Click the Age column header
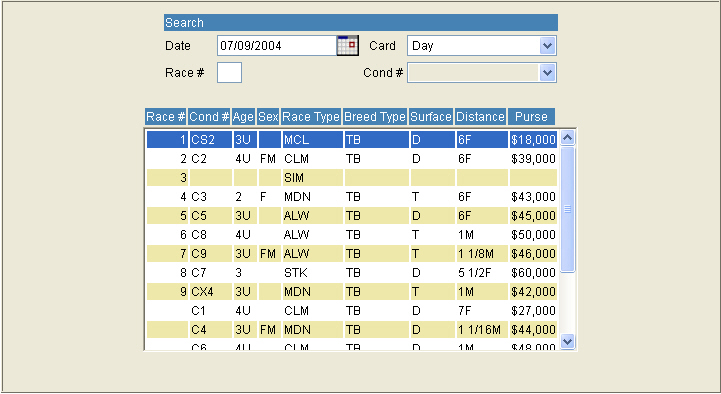This screenshot has height=394, width=721. tap(243, 117)
